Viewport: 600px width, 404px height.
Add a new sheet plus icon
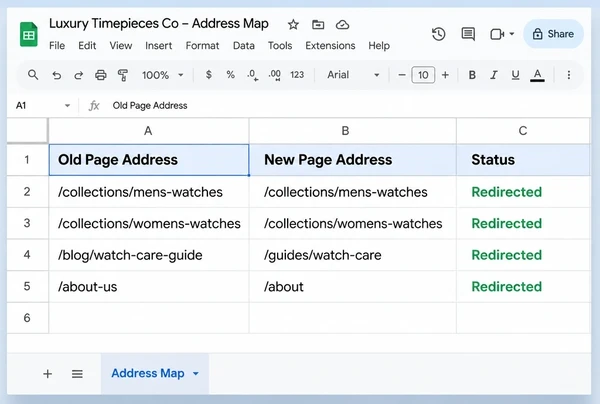(47, 374)
